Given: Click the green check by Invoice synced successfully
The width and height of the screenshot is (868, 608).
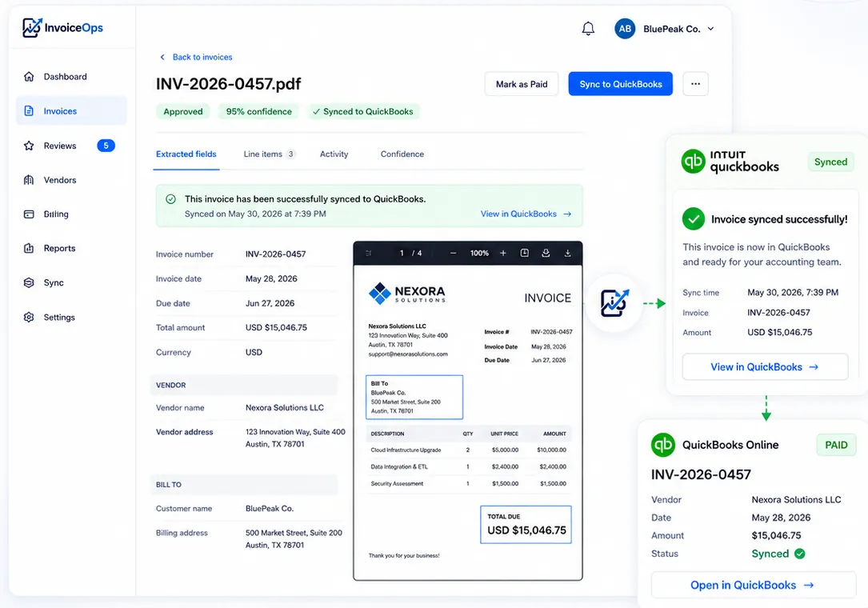Looking at the screenshot, I should (693, 218).
